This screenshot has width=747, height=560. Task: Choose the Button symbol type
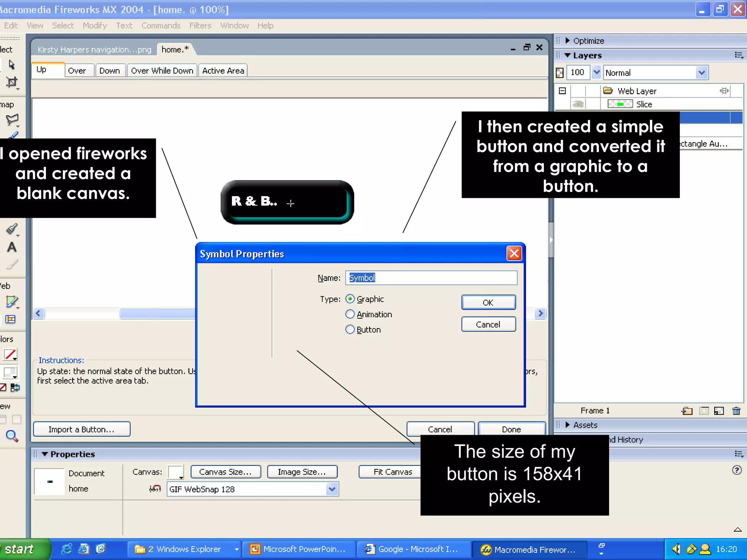(350, 330)
